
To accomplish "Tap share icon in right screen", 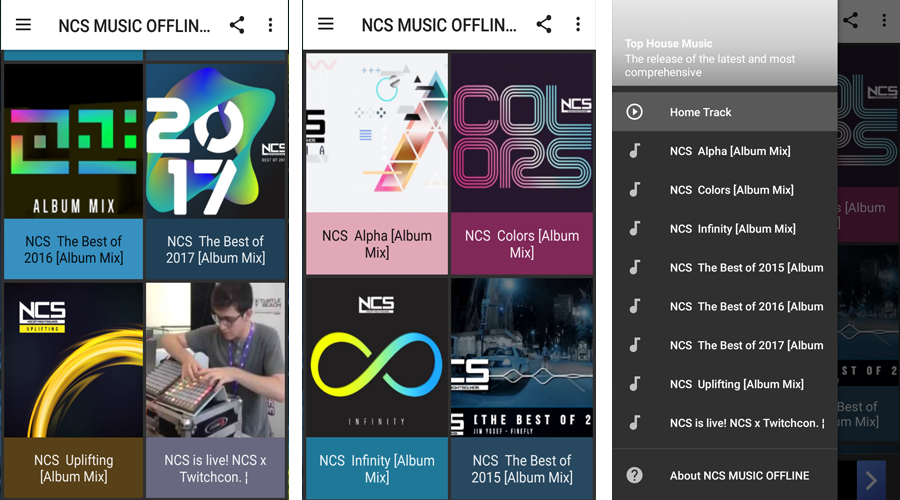I will (x=851, y=21).
